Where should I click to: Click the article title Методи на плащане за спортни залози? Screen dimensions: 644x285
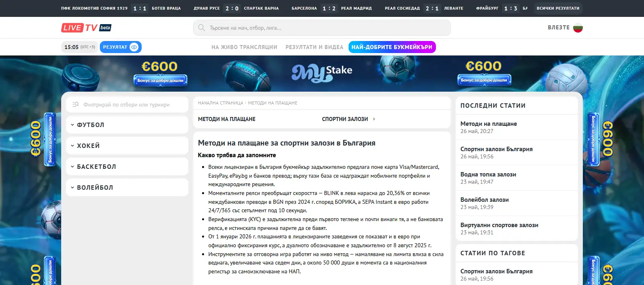pyautogui.click(x=287, y=143)
